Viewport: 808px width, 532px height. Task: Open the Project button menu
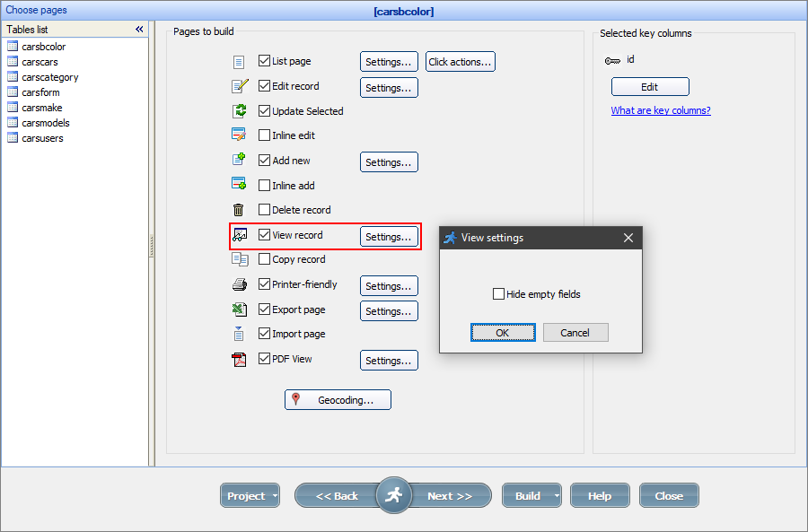[x=250, y=495]
